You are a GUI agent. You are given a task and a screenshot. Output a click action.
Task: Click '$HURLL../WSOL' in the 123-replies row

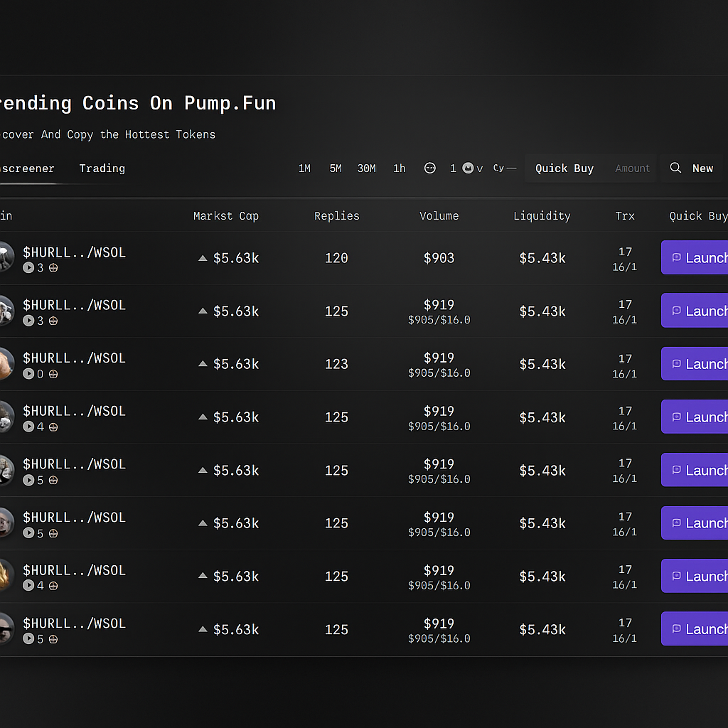pos(74,358)
